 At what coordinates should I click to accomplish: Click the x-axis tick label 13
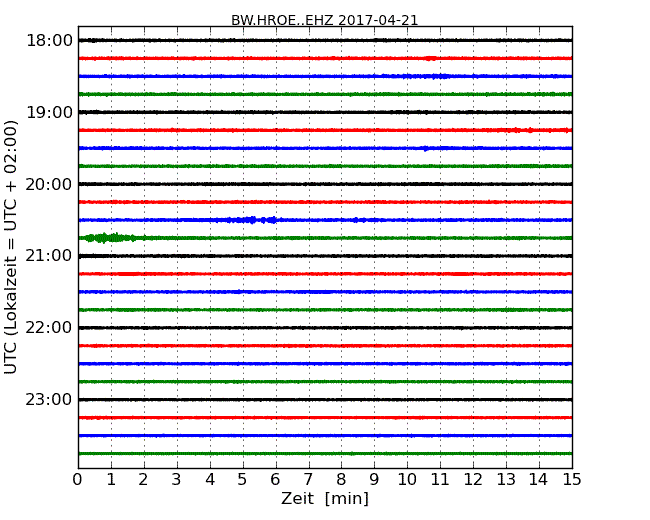click(x=506, y=480)
